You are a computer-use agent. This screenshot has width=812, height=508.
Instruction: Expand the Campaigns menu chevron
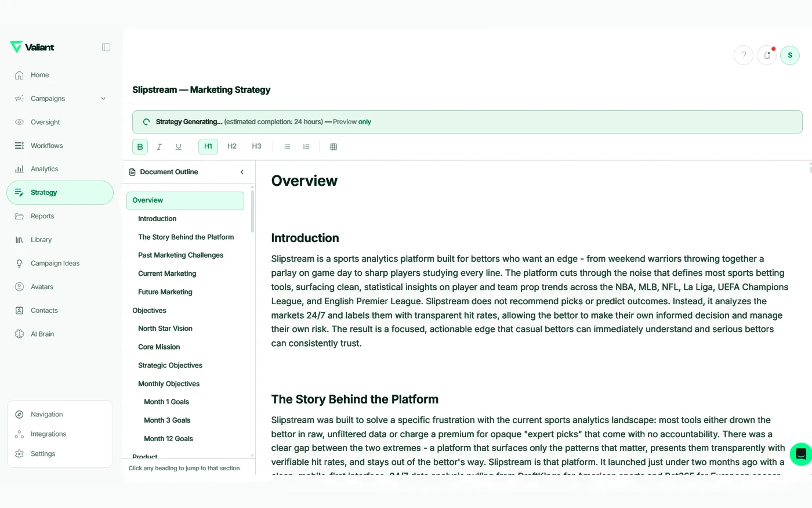click(x=103, y=99)
